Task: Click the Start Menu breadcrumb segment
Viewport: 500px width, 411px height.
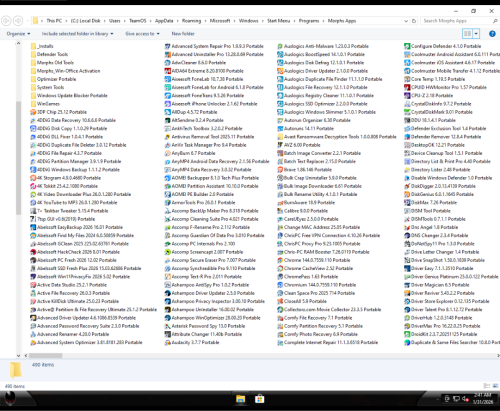Action: (278, 21)
